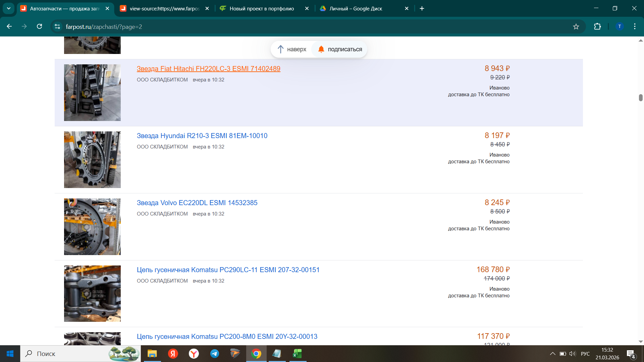Click the crossed-out 174 000 ₽ old price
The image size is (644, 362).
click(496, 279)
